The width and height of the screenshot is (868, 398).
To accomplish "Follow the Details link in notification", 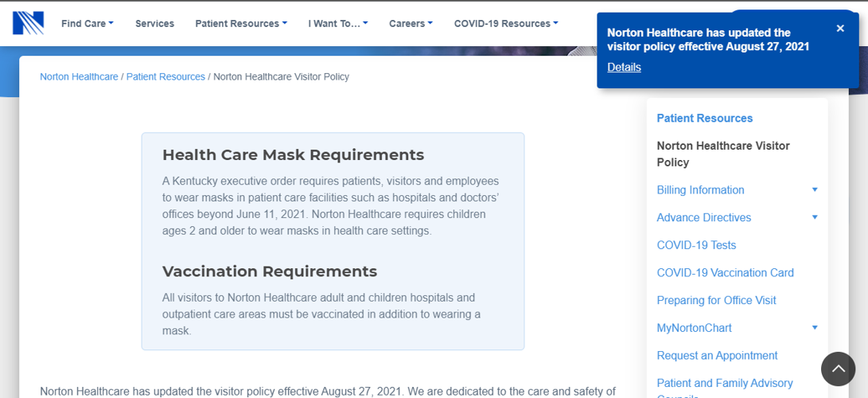I will (624, 67).
